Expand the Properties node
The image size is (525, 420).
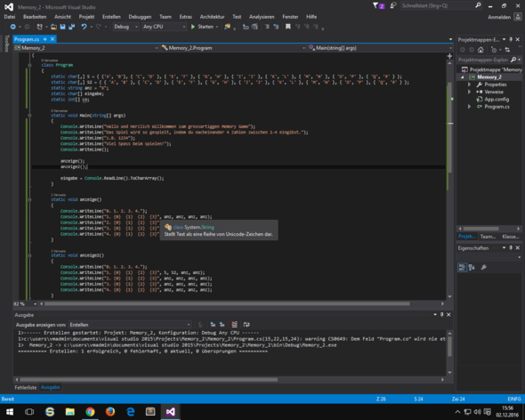tap(469, 85)
